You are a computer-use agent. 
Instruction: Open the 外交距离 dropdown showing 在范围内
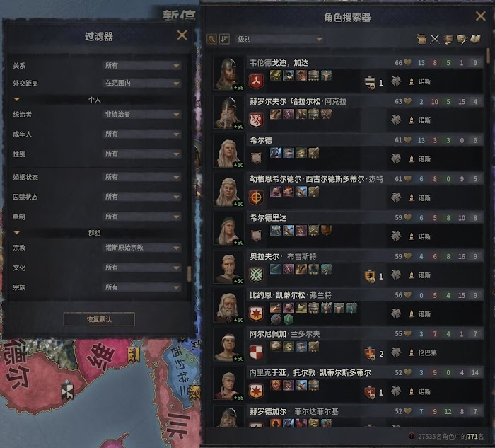pyautogui.click(x=141, y=83)
